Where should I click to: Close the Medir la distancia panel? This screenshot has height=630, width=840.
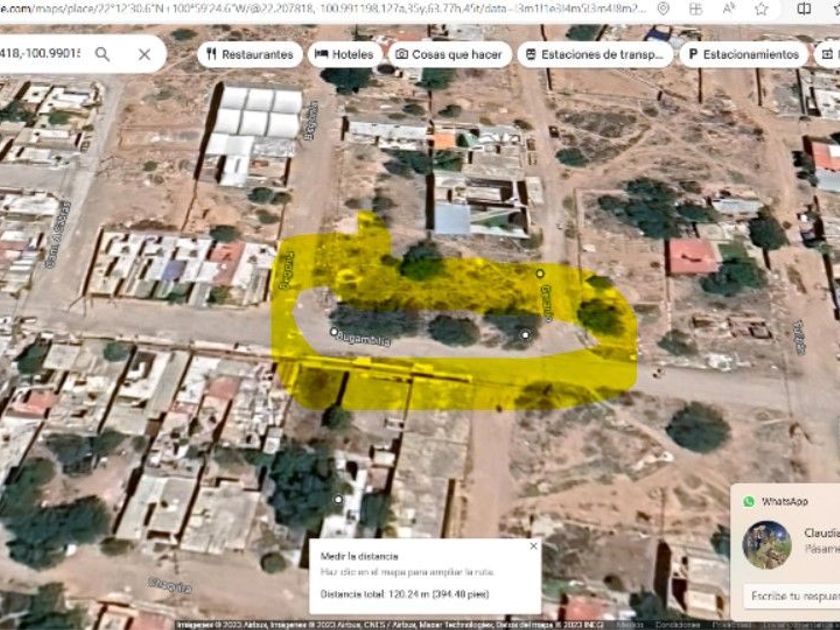(533, 546)
